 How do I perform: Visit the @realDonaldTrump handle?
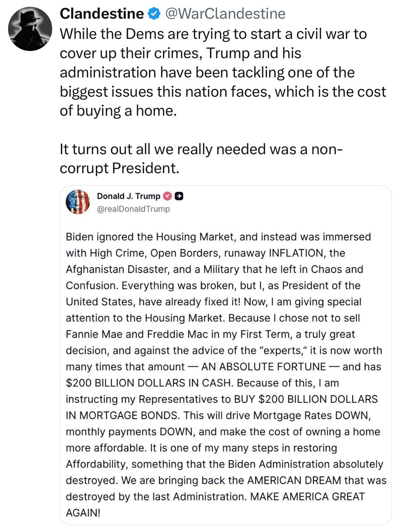pos(134,209)
